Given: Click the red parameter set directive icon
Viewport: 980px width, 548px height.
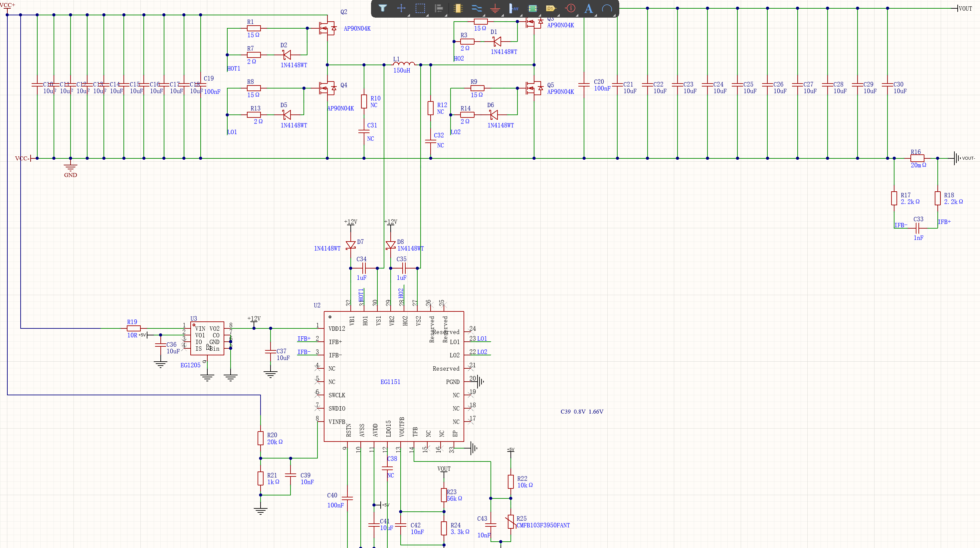Looking at the screenshot, I should pyautogui.click(x=570, y=8).
